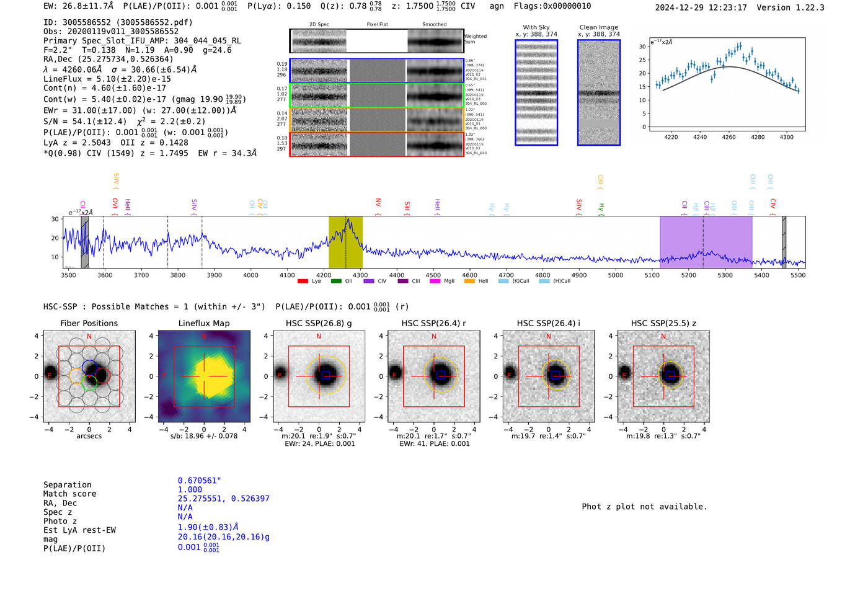This screenshot has height=591, width=868.
Task: Click the Primary Spec_Slot_IFU_AMP line
Action: click(x=142, y=41)
